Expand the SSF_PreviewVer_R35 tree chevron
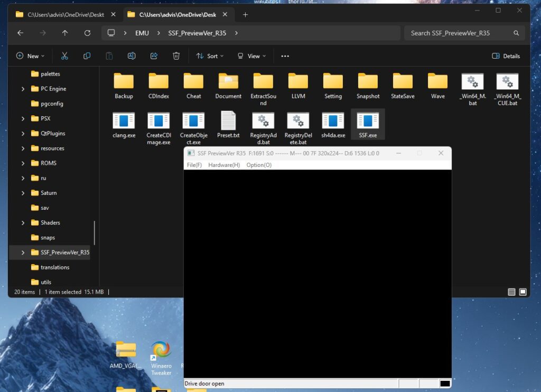The width and height of the screenshot is (541, 392). point(23,252)
